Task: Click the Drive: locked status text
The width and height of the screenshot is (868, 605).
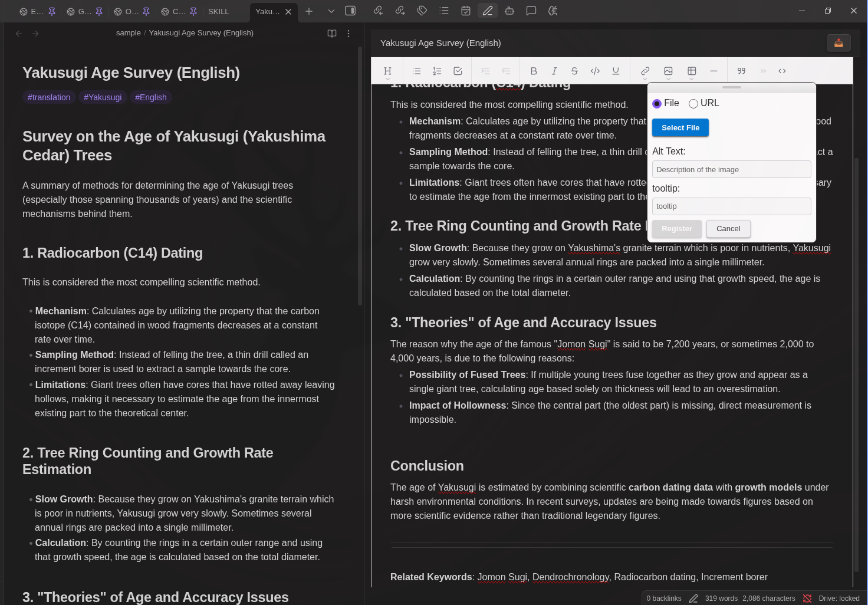Action: [x=839, y=599]
